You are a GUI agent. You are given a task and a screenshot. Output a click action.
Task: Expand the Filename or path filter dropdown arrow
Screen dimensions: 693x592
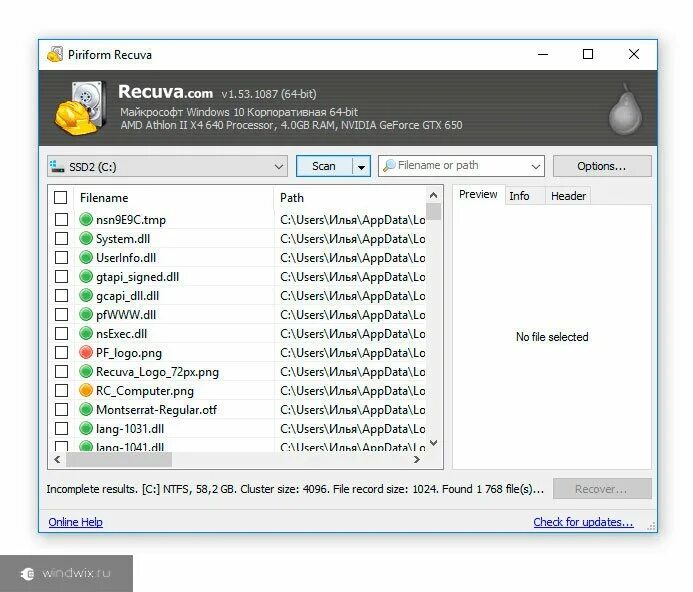536,166
